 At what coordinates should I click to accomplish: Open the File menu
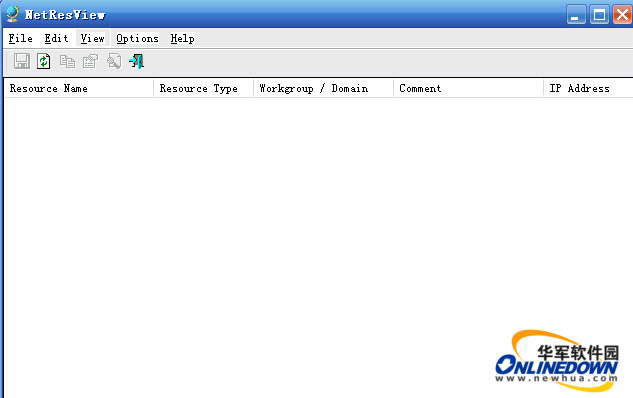pos(21,39)
